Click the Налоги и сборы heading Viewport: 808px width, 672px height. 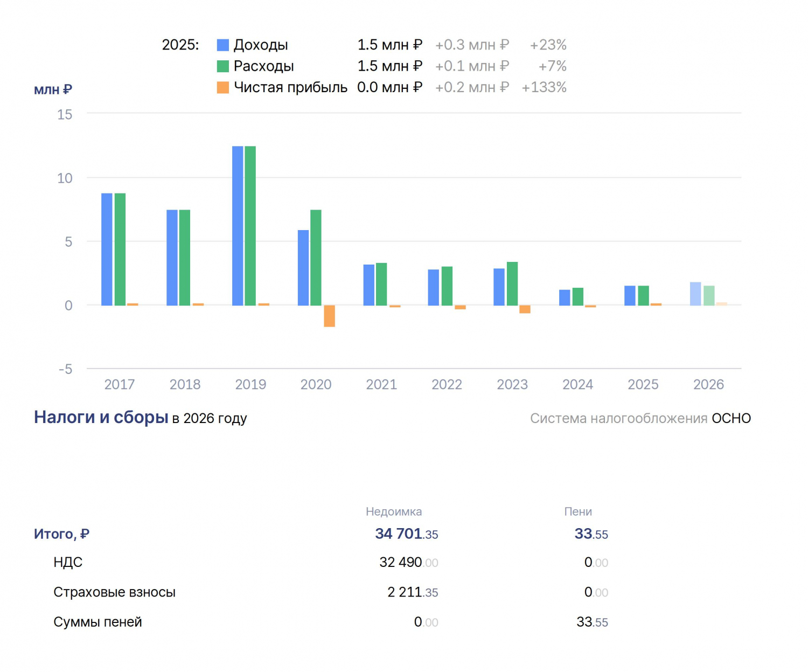click(x=101, y=417)
